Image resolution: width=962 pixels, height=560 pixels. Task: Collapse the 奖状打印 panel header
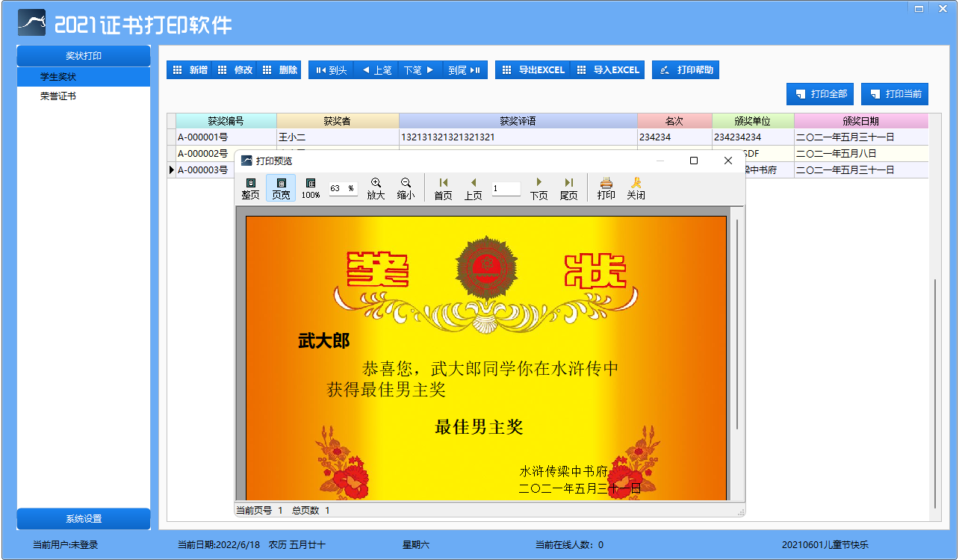84,56
